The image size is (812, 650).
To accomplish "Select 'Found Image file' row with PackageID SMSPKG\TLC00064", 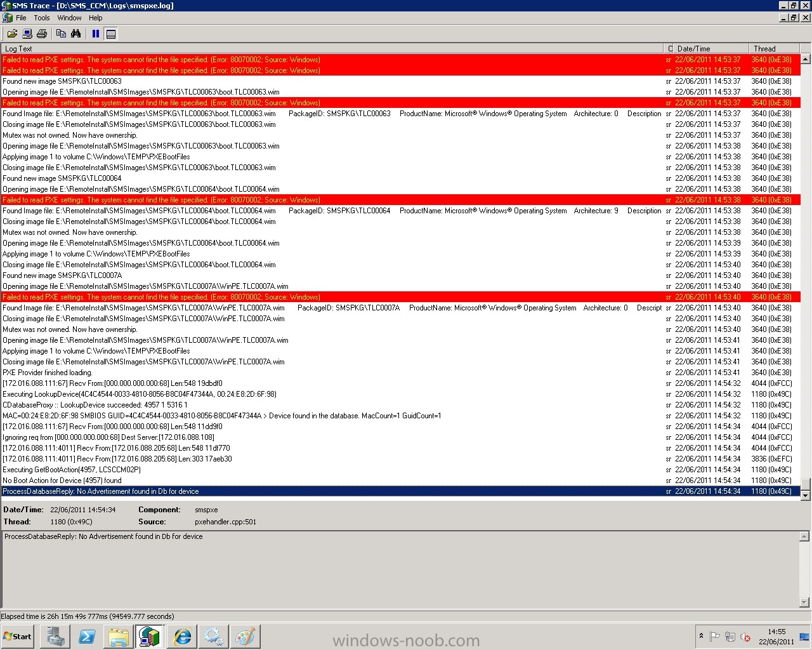I will pos(401,211).
